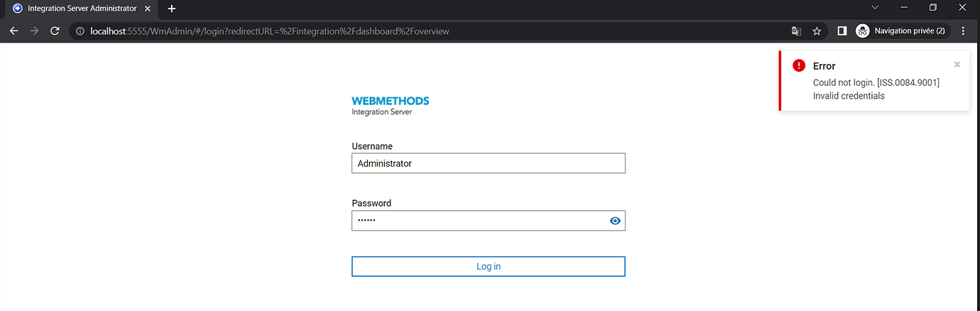This screenshot has height=311, width=980.
Task: Open the Chrome three-dot menu
Action: pyautogui.click(x=963, y=31)
